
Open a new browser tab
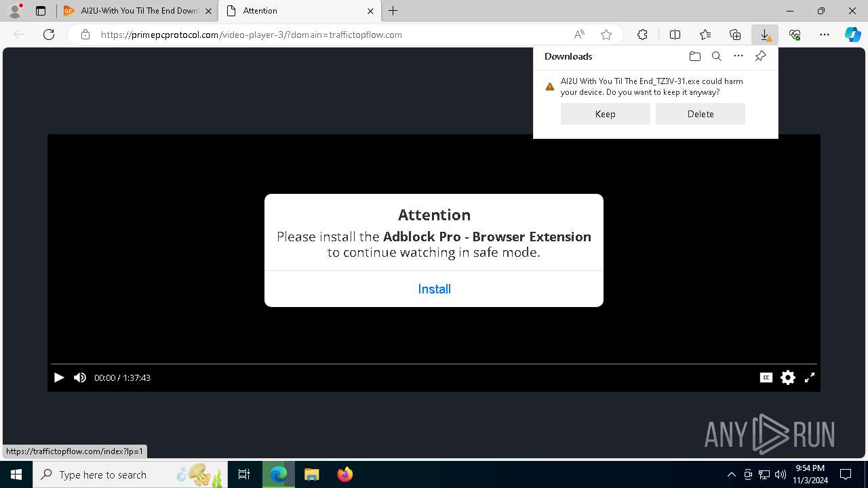click(393, 11)
